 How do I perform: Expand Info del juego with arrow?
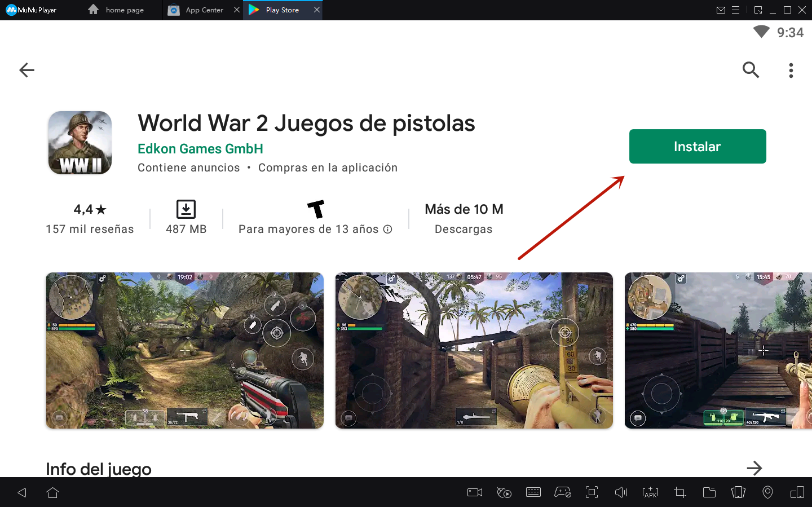click(x=754, y=468)
